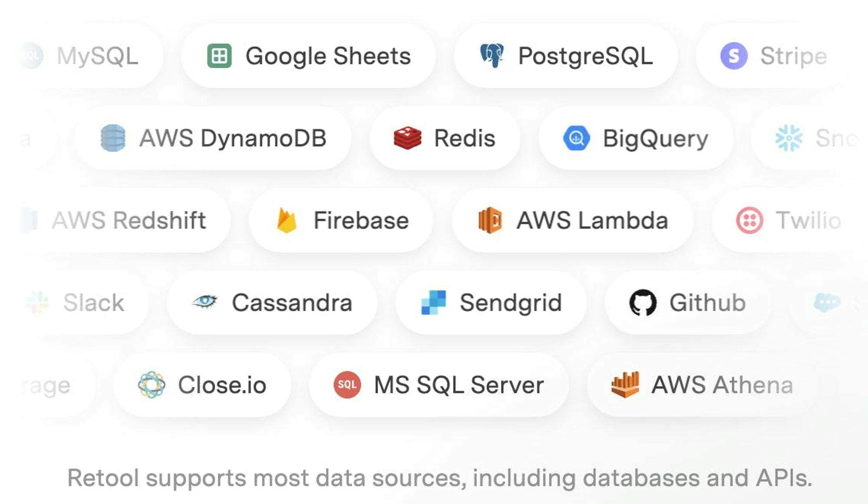The image size is (868, 504).
Task: Click the Close.io circular logo icon
Action: click(x=151, y=385)
